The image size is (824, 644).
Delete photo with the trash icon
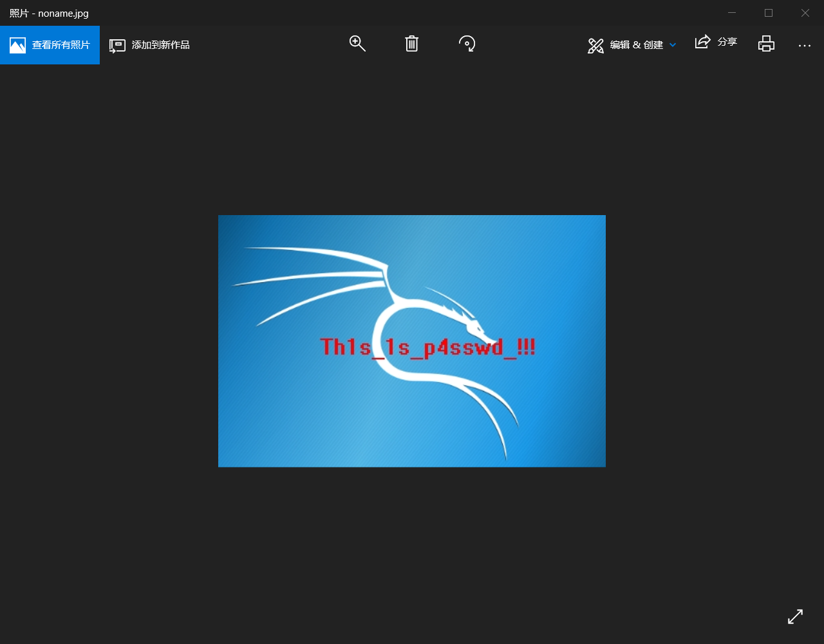tap(412, 44)
